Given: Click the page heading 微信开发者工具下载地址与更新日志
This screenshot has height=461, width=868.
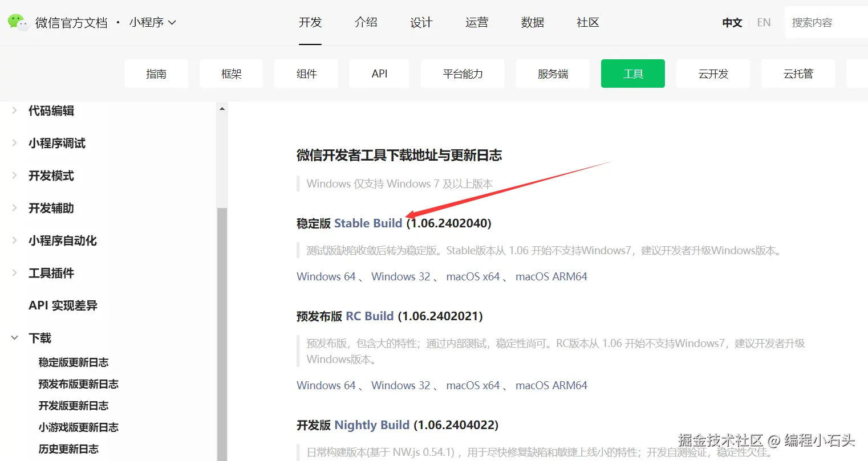Looking at the screenshot, I should [x=399, y=155].
